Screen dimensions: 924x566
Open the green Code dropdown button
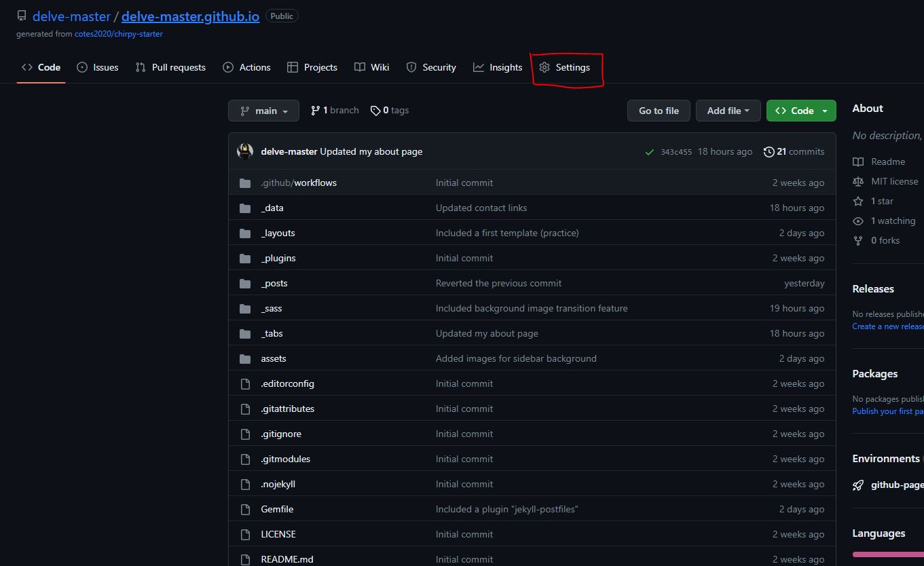click(801, 111)
